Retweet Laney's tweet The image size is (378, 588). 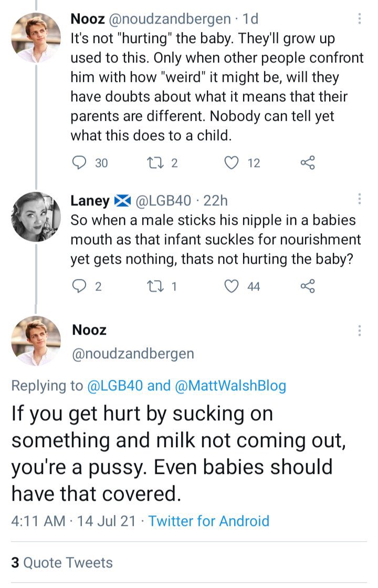155,286
